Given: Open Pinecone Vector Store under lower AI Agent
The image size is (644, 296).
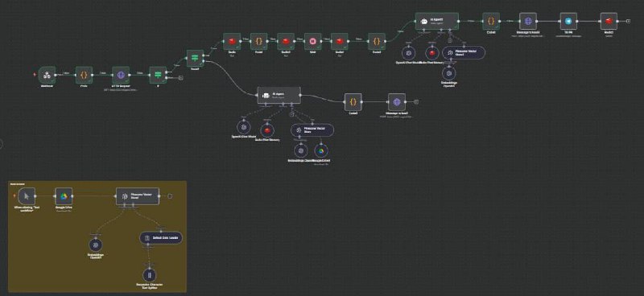Looking at the screenshot, I should pos(312,130).
